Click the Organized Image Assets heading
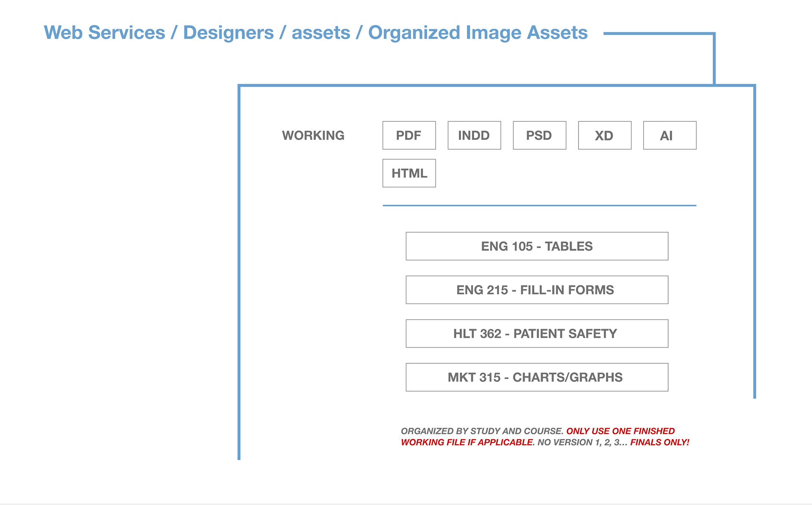Screen dimensions: 812x505 (478, 33)
